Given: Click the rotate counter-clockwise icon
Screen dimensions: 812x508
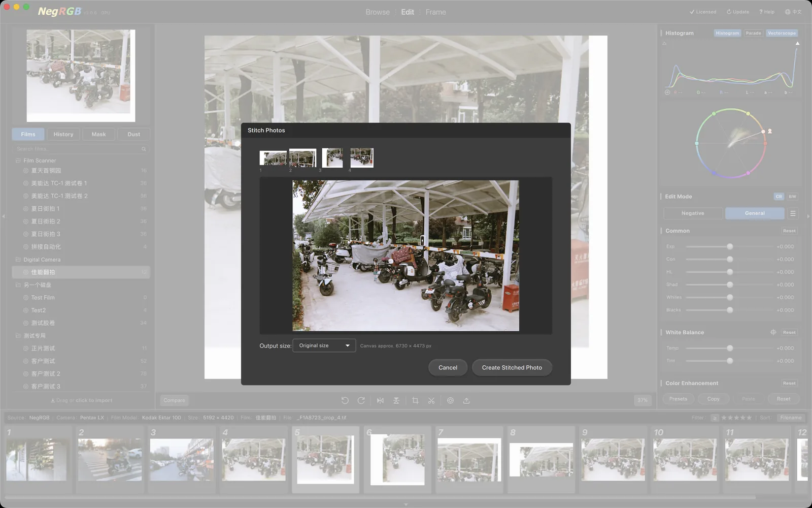Looking at the screenshot, I should [x=345, y=400].
